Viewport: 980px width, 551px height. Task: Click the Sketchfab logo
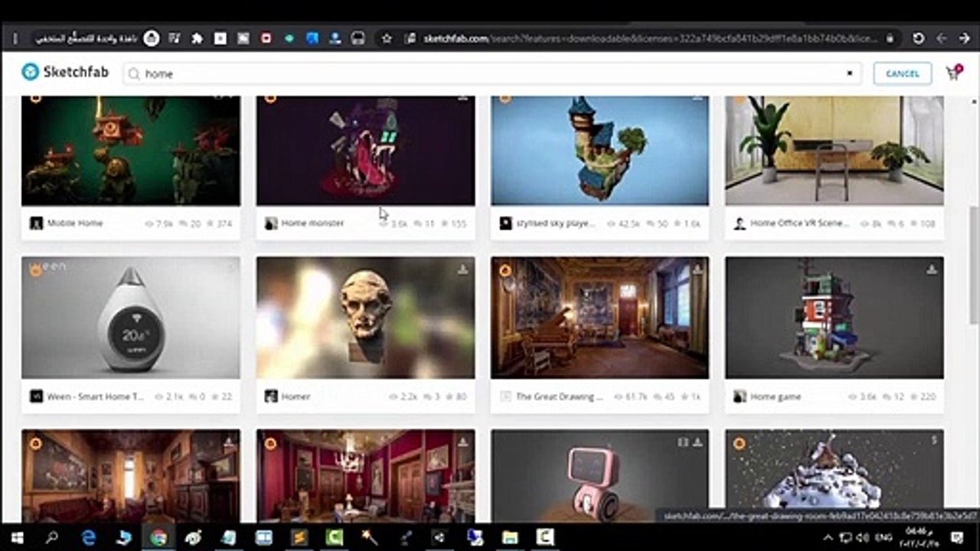[x=65, y=73]
